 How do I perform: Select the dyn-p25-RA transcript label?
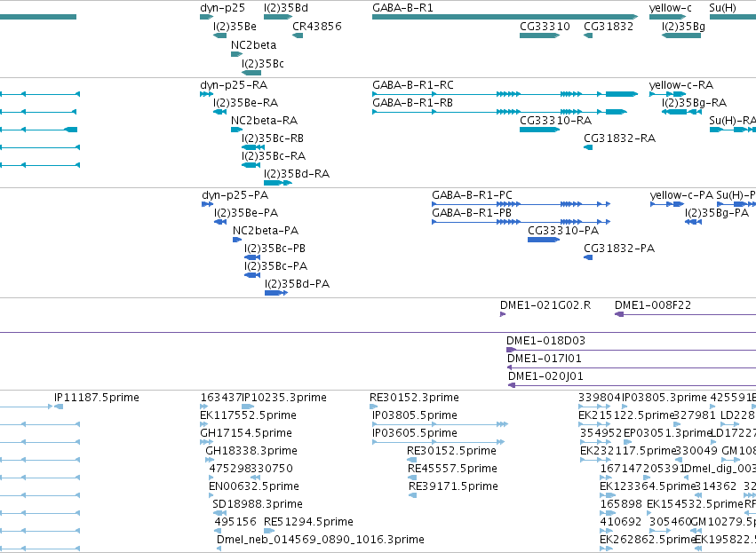point(234,85)
